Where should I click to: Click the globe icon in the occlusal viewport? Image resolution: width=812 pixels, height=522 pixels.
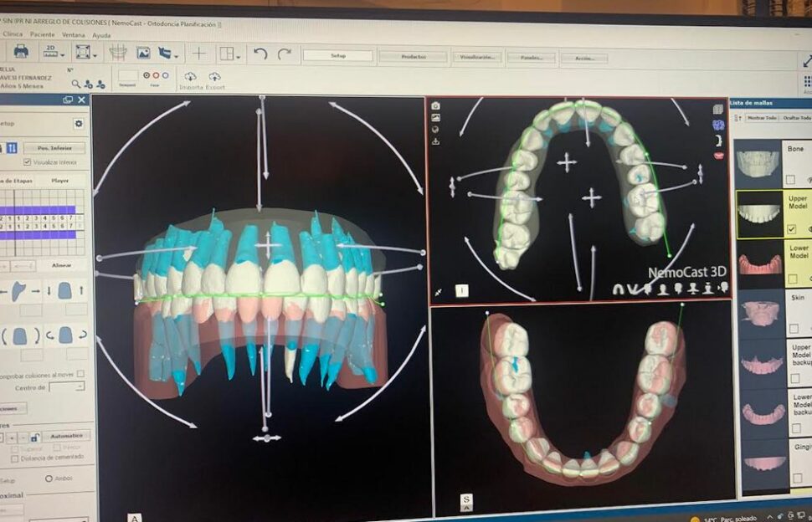[434, 129]
